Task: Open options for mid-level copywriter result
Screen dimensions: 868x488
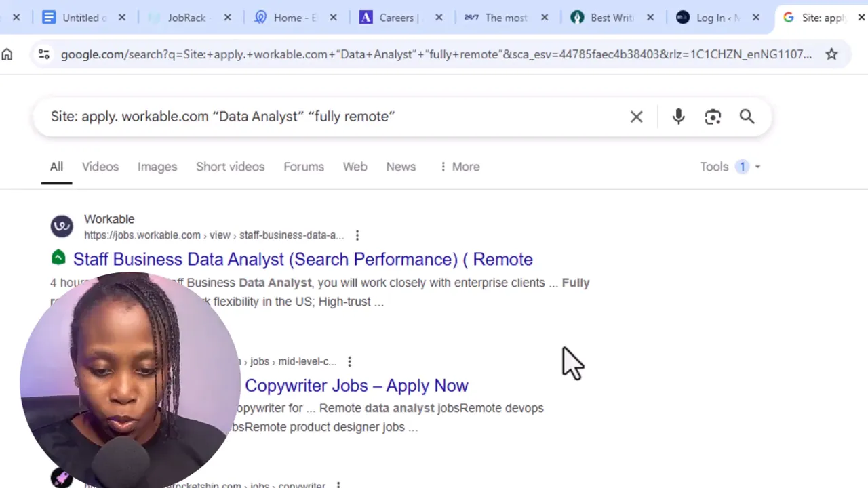Action: pos(349,362)
